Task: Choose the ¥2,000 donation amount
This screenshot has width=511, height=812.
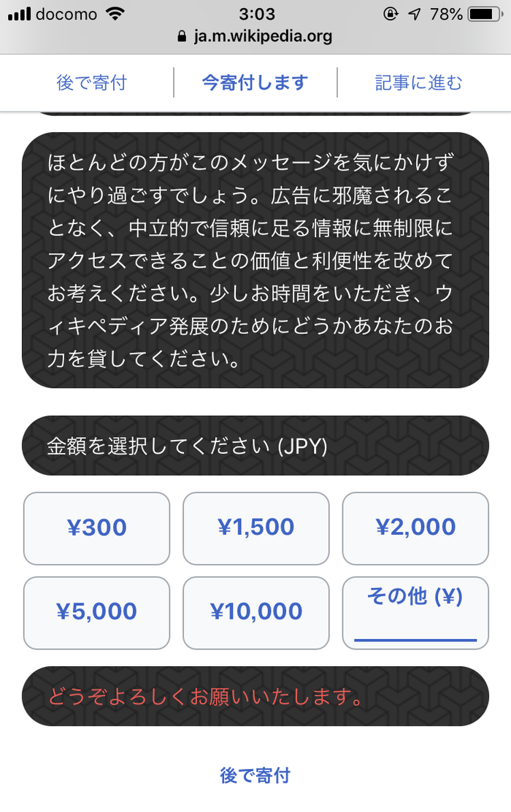Action: (415, 528)
